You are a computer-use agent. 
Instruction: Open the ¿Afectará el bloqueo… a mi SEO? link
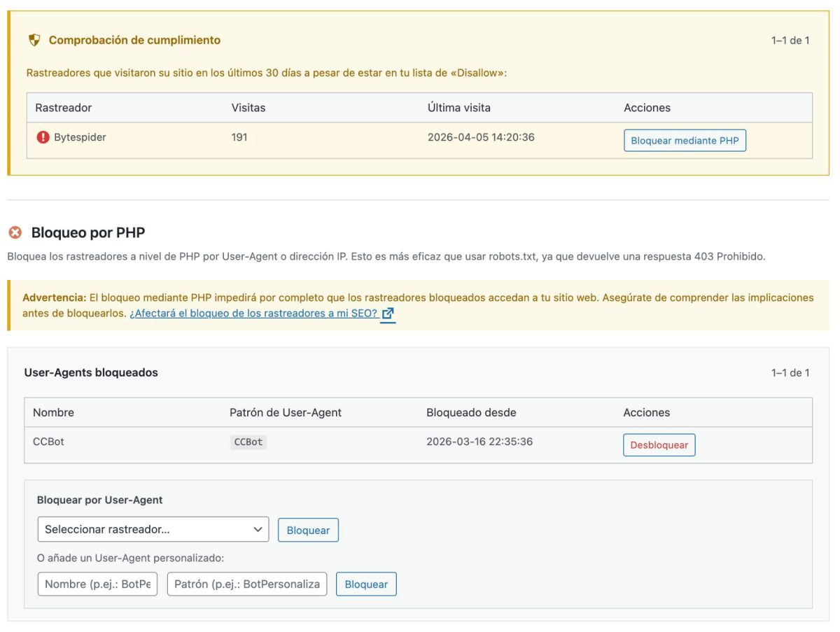point(254,314)
